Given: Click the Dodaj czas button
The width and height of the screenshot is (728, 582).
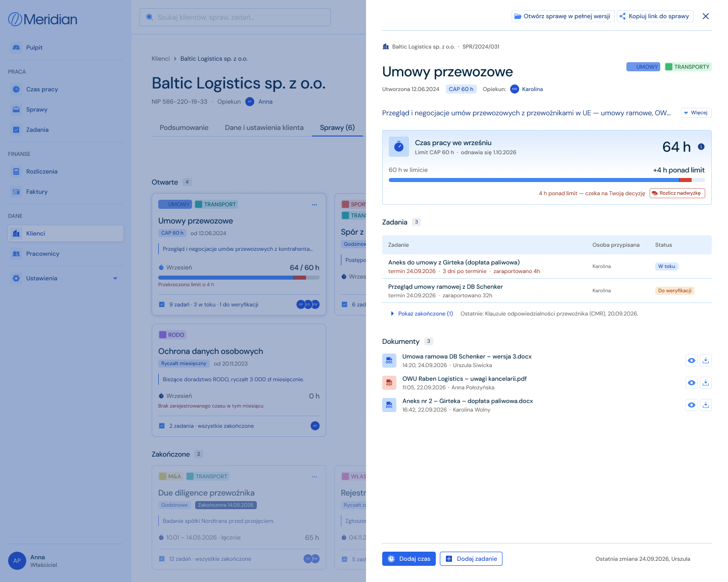Looking at the screenshot, I should pyautogui.click(x=409, y=559).
